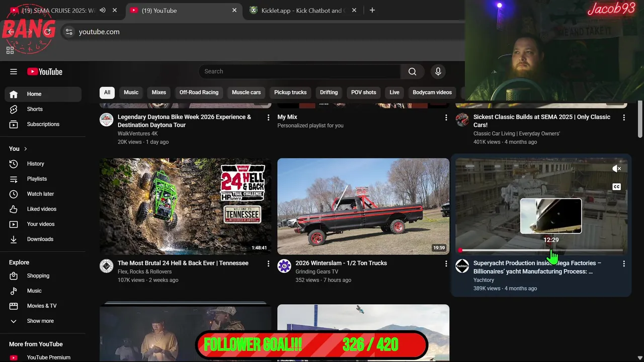
Task: Open Shopping under Explore
Action: coord(43,276)
